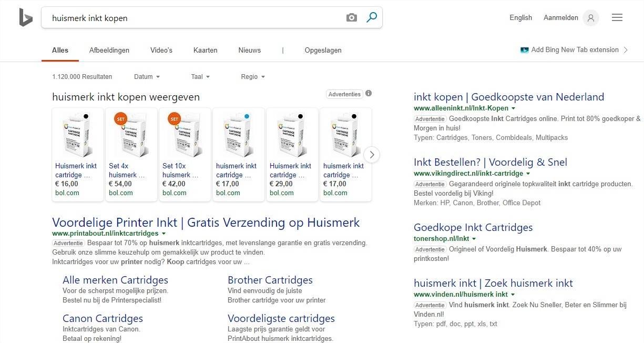Image resolution: width=644 pixels, height=343 pixels.
Task: Click the account profile icon
Action: click(590, 18)
